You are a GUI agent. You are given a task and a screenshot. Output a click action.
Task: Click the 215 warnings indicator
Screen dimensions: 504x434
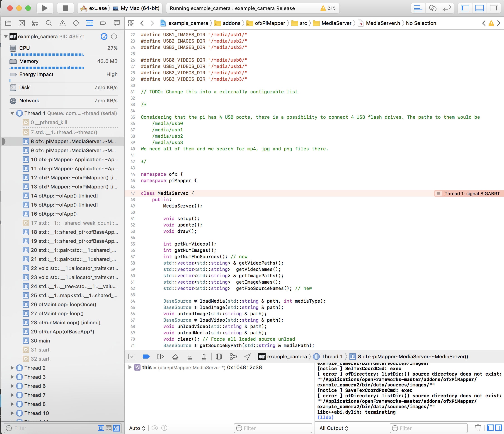[x=328, y=8]
